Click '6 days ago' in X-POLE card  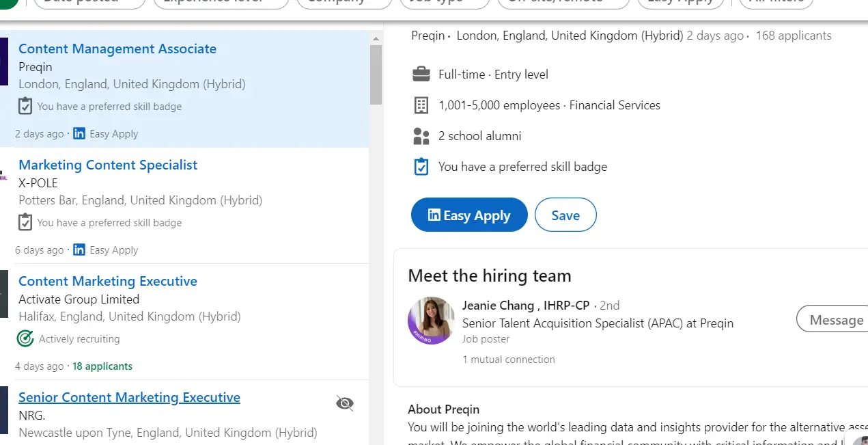click(x=40, y=250)
